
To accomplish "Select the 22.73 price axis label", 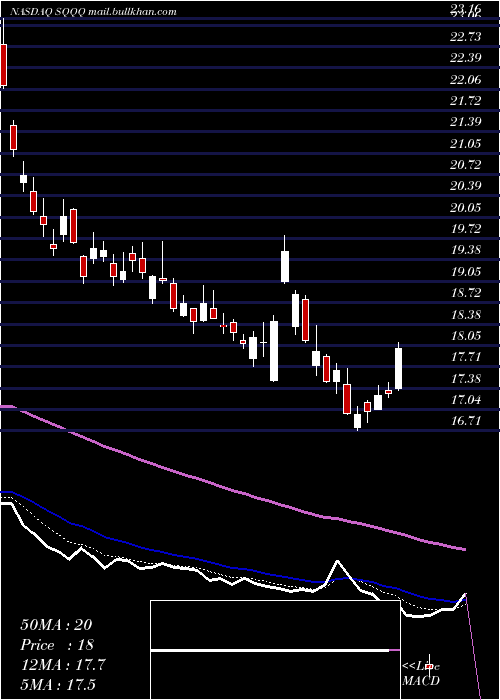I will click(x=466, y=37).
